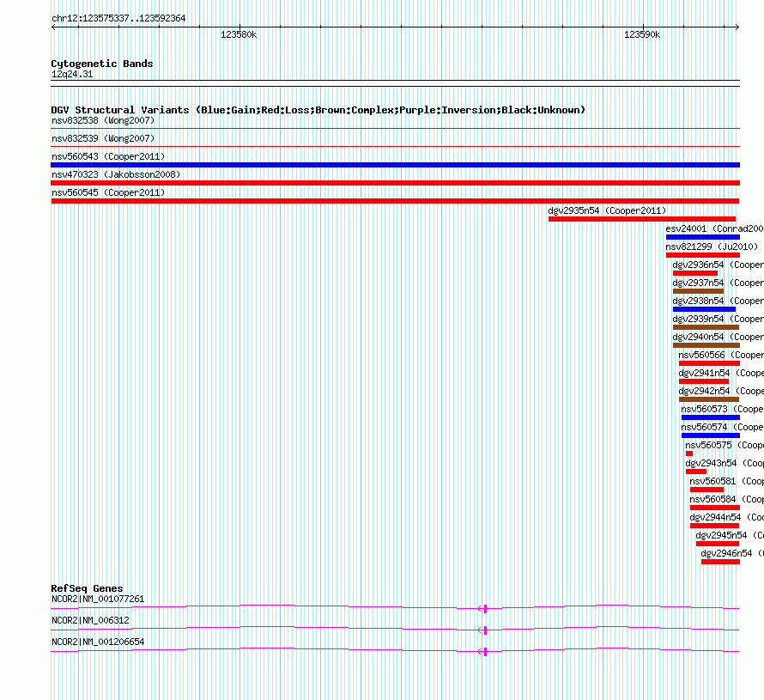Click the ruler's right arrow end
764x700 pixels.
pos(737,27)
